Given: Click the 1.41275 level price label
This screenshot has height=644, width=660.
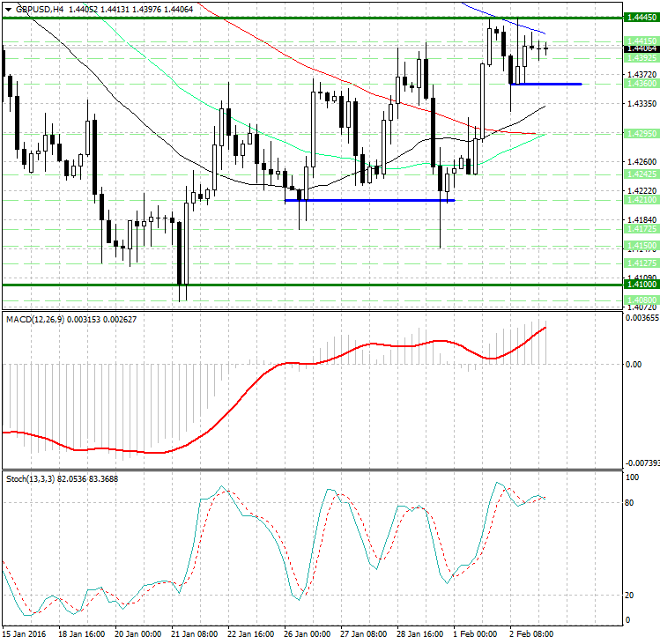Looking at the screenshot, I should 641,263.
